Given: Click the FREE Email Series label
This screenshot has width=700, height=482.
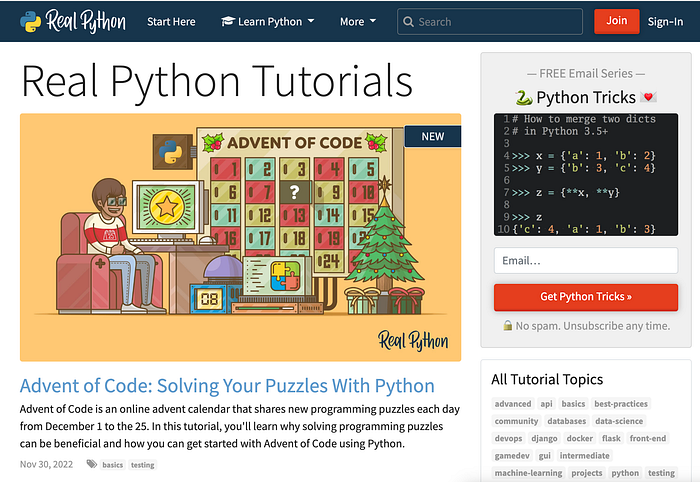Looking at the screenshot, I should tap(586, 73).
